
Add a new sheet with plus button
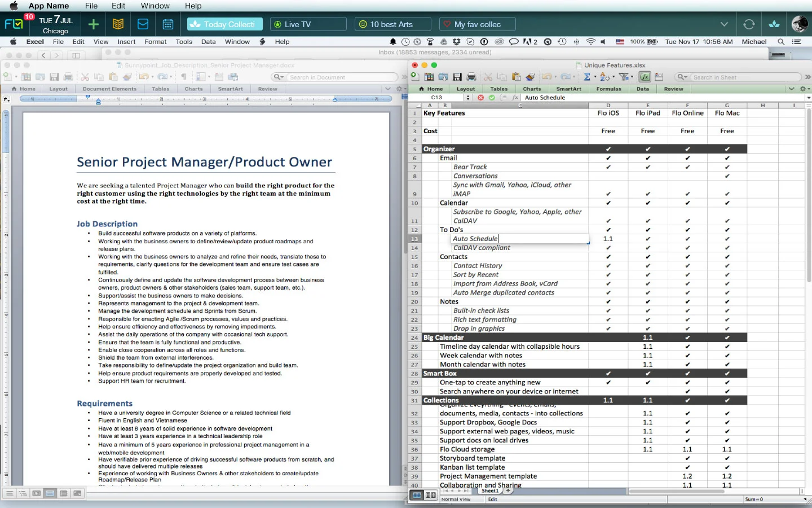tap(508, 491)
